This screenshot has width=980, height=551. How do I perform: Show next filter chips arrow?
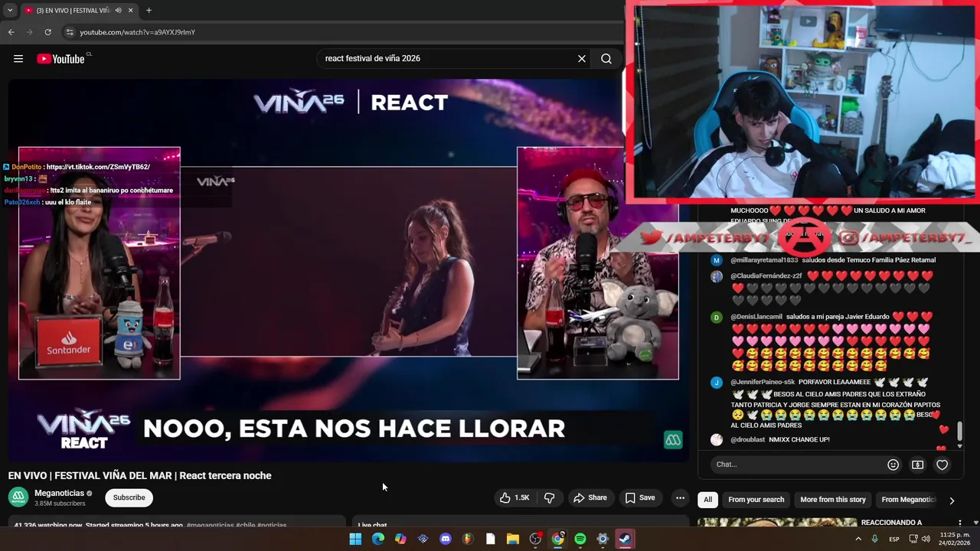[x=952, y=500]
